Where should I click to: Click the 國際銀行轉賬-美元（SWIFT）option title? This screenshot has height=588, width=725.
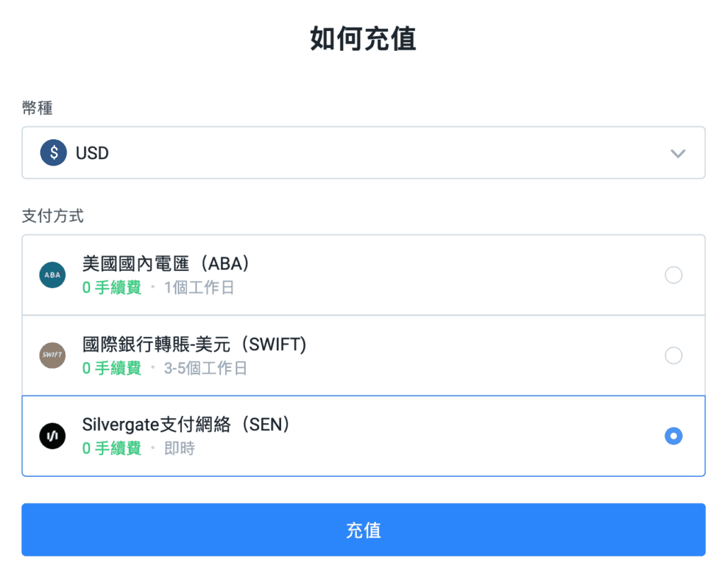point(195,345)
